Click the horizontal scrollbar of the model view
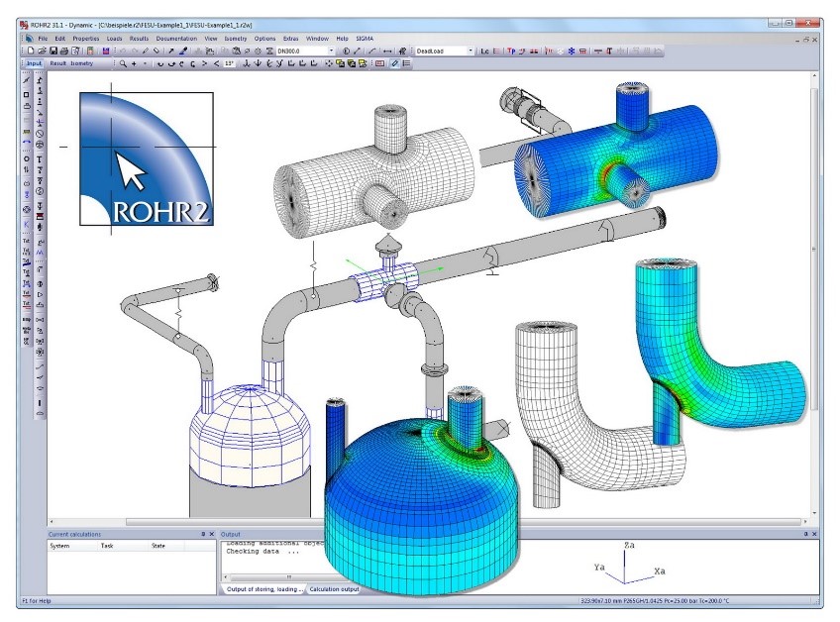 [428, 521]
